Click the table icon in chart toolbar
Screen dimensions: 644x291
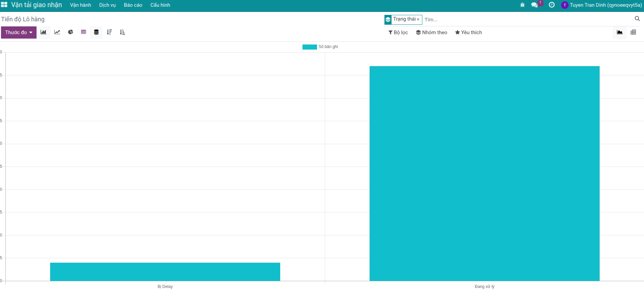pos(84,32)
